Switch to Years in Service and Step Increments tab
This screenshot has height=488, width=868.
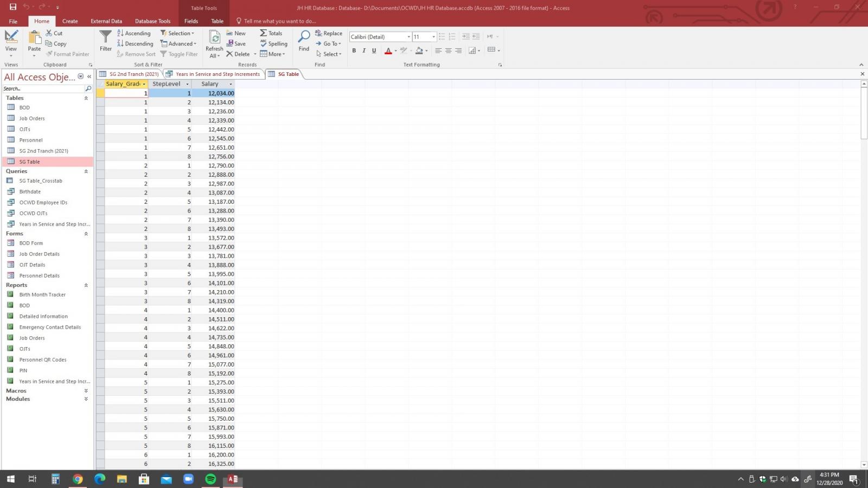[x=213, y=74]
